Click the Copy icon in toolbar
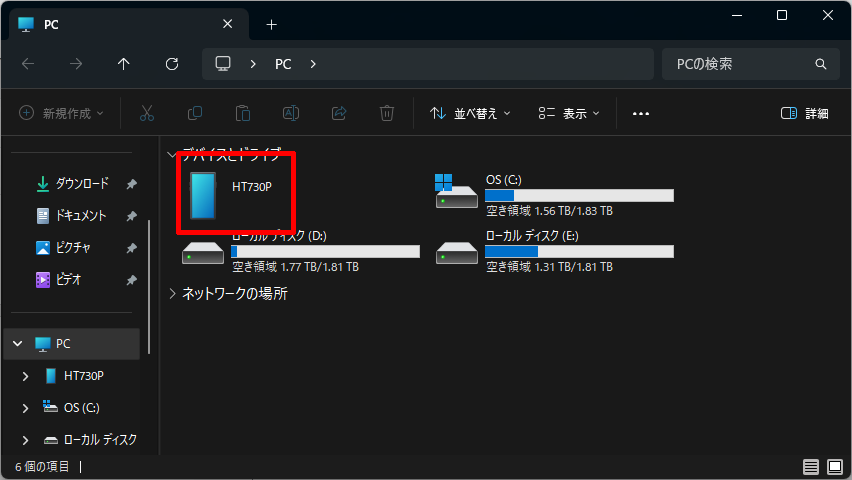The image size is (852, 480). coord(195,113)
